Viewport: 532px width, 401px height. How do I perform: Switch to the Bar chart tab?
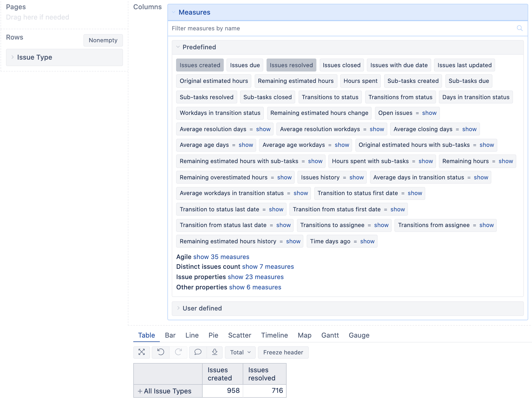170,335
